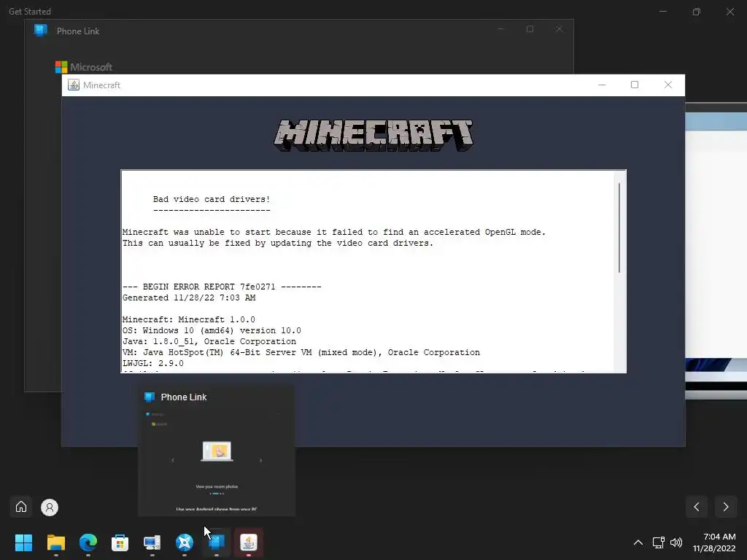Open the Windows Start menu
The height and width of the screenshot is (560, 747).
(x=23, y=542)
